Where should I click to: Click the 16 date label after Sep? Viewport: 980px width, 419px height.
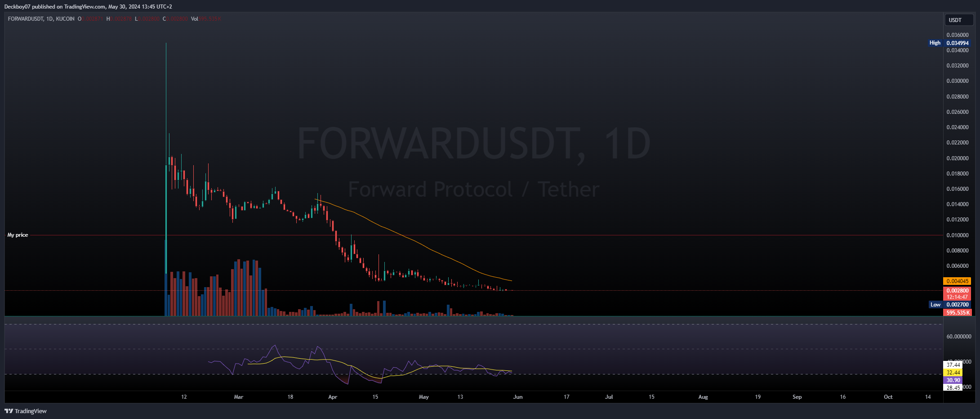coord(843,397)
